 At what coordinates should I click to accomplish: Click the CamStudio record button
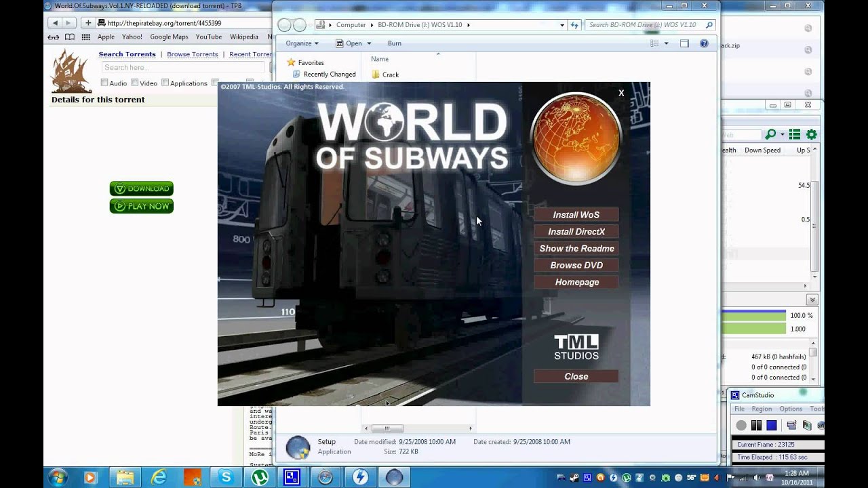(x=741, y=426)
